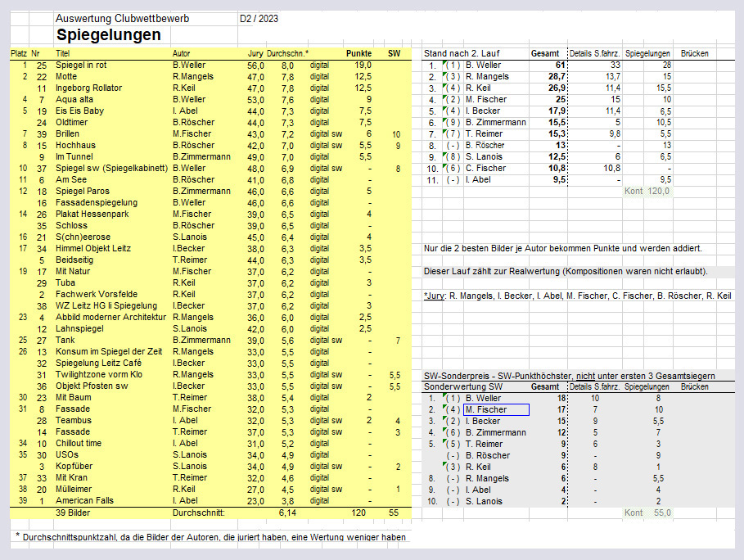Click the Platz column header
The image size is (744, 560).
pos(18,53)
